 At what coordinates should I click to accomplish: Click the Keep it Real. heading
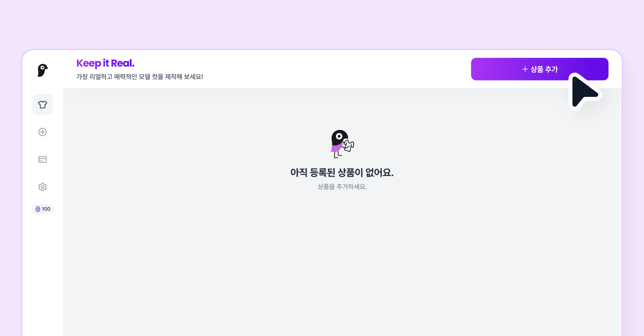pos(106,63)
